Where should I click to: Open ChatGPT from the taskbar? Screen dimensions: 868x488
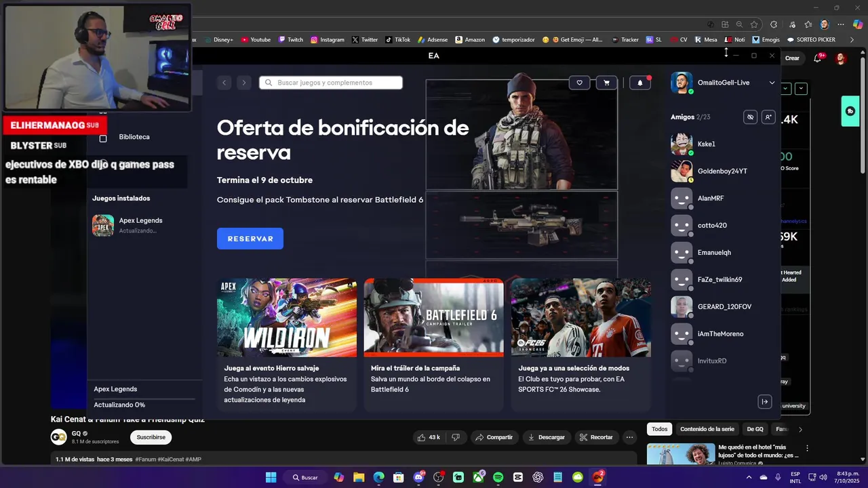[x=538, y=477]
